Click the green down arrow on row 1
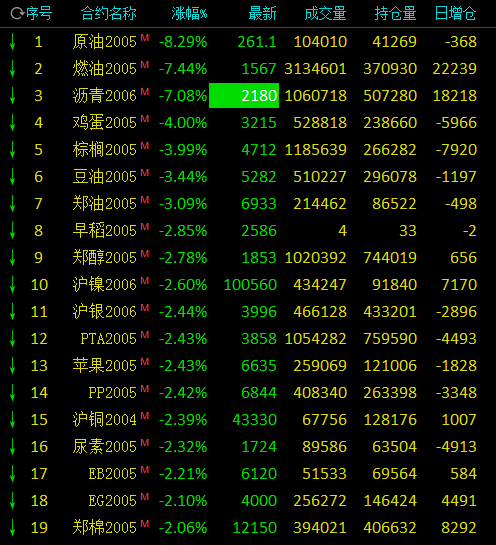This screenshot has height=545, width=496. tap(13, 42)
